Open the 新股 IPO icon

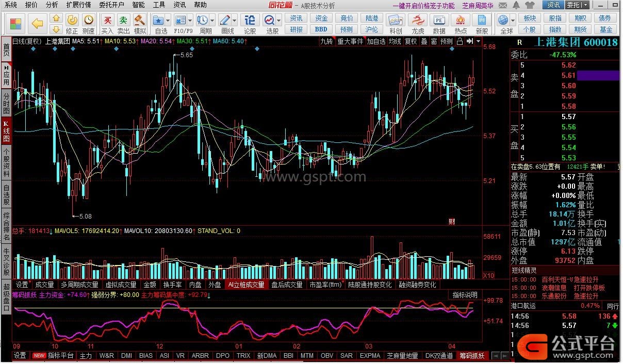pos(482,20)
